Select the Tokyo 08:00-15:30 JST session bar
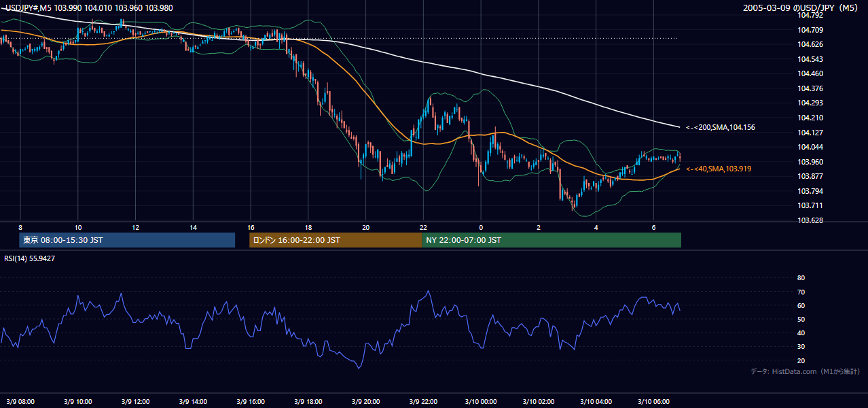This screenshot has width=868, height=408. [x=127, y=240]
